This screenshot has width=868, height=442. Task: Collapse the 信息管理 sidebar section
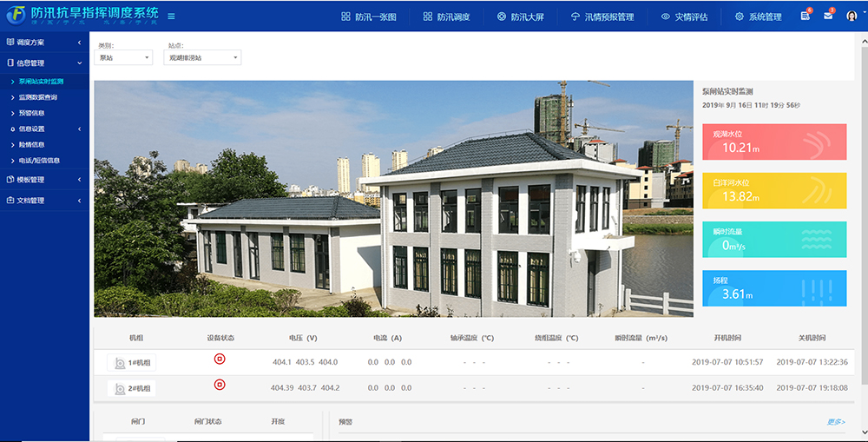pyautogui.click(x=43, y=63)
